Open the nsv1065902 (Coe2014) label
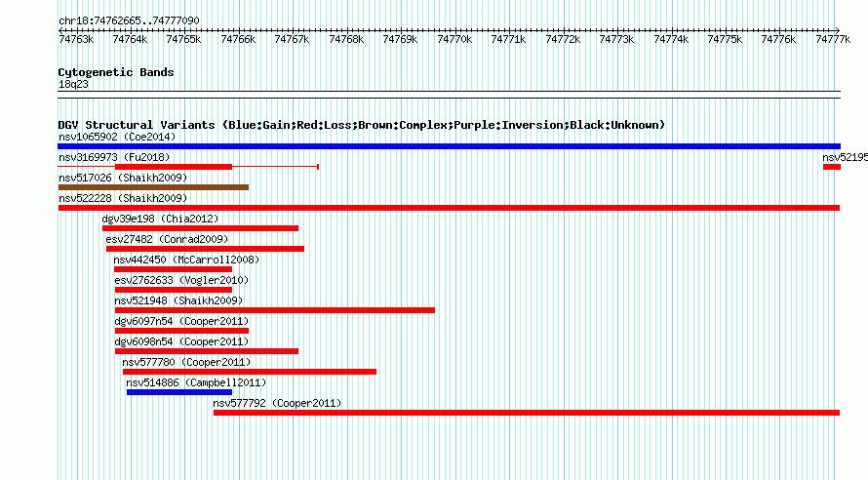Viewport: 868px width, 480px height. pos(117,137)
